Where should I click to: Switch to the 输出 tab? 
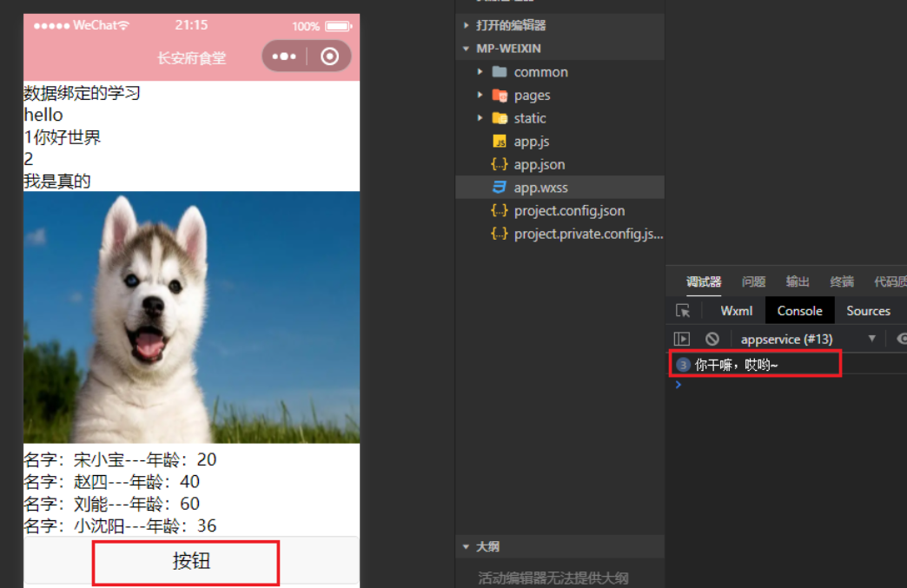797,281
